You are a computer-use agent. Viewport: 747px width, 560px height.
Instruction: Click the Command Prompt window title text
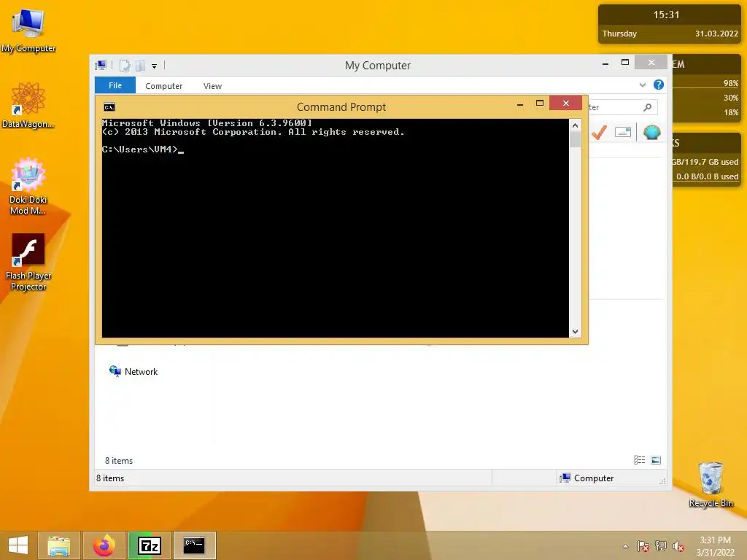point(341,107)
